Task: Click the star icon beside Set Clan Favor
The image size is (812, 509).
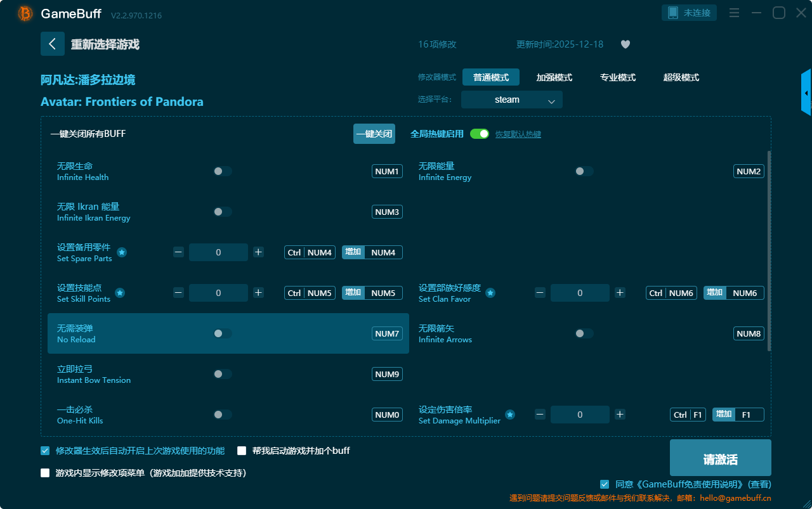Action: pos(490,293)
